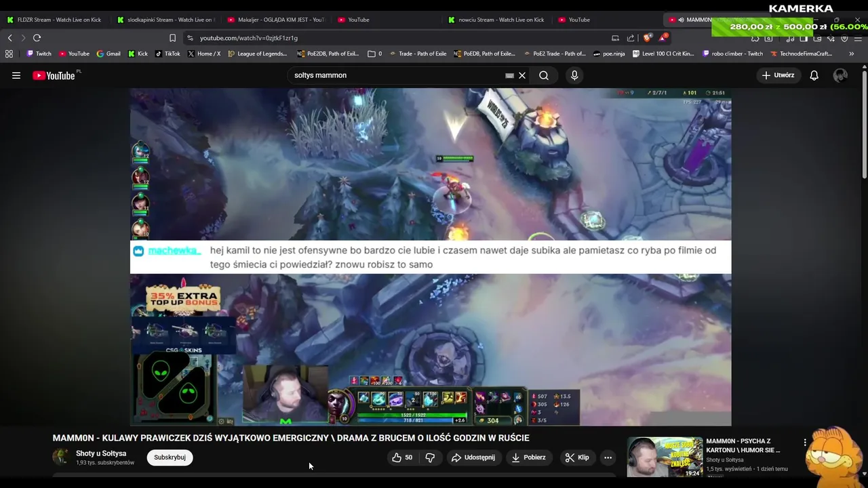Screen dimensions: 868x488
Task: Reload the current page
Action: (x=37, y=38)
